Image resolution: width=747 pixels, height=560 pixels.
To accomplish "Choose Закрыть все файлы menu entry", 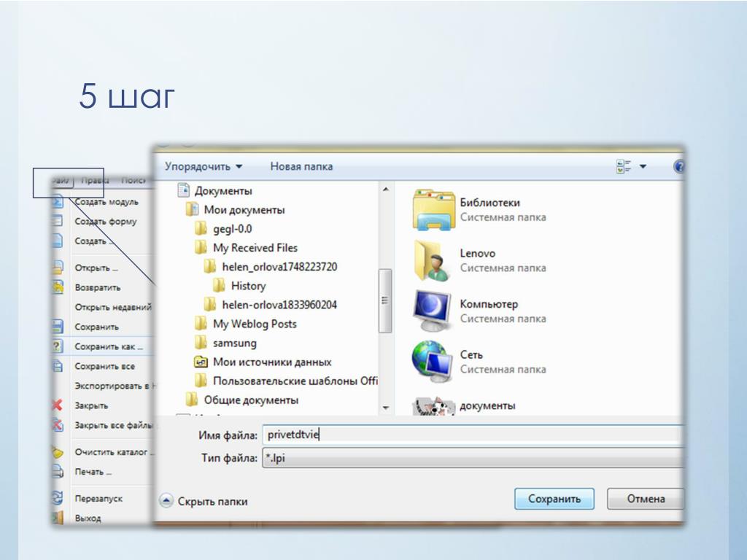I will pos(113,425).
